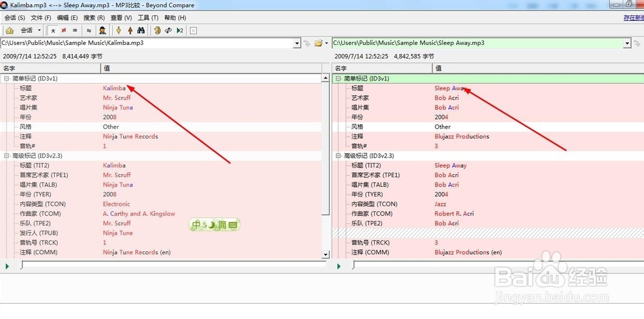644x319 pixels.
Task: Open the 会话 toolbar dropdown arrow
Action: (39, 30)
